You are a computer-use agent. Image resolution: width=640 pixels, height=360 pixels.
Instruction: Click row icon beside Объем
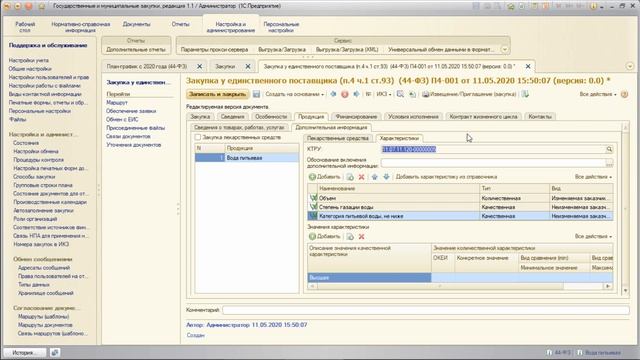[313, 198]
